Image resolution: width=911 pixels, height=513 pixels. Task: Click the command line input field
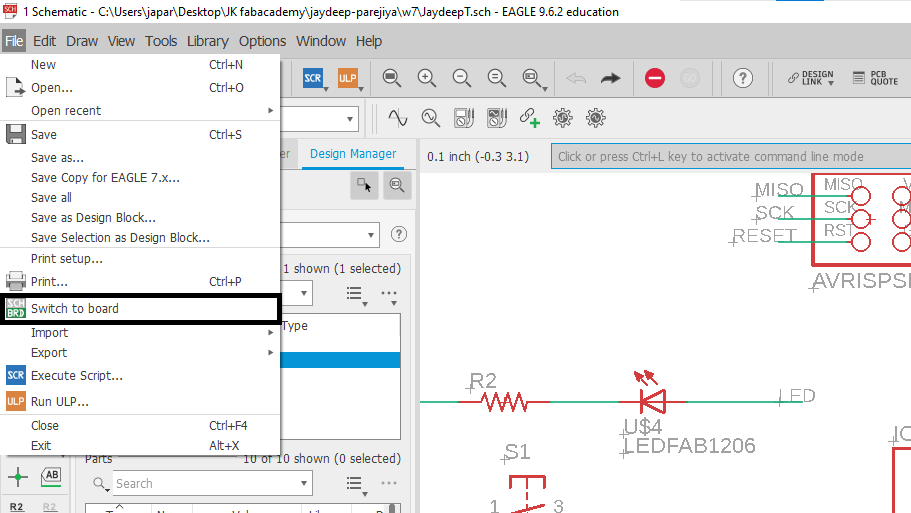point(731,156)
